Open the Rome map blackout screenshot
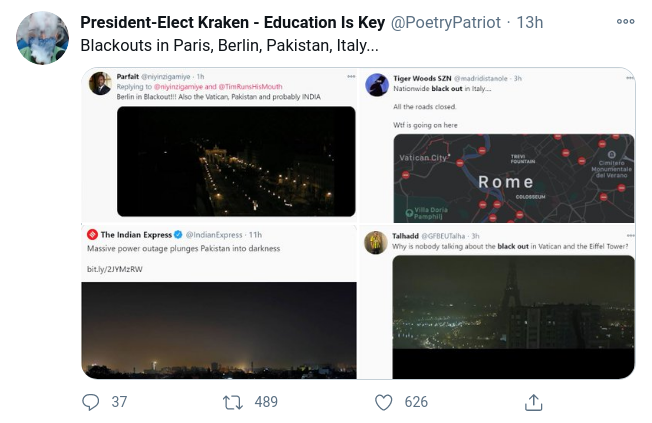This screenshot has height=423, width=652. click(513, 177)
